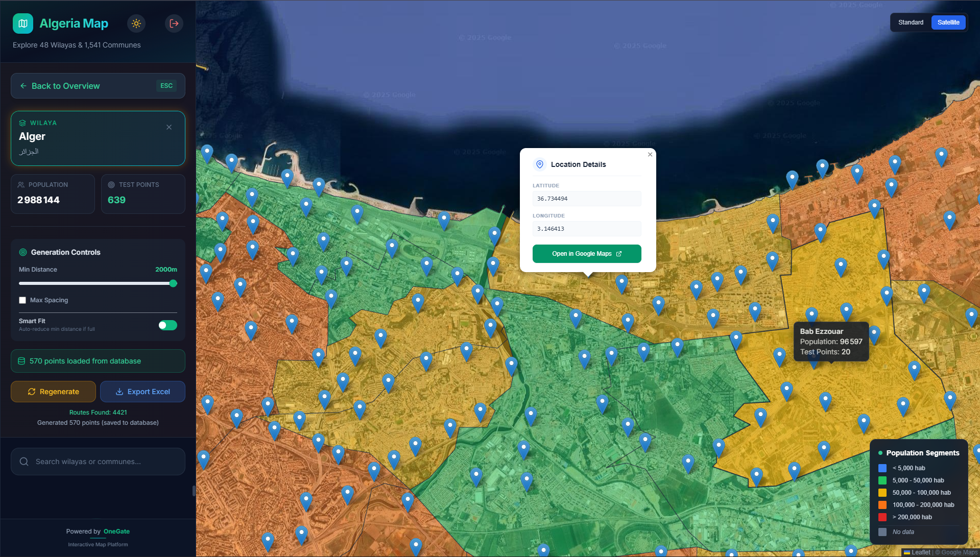Image resolution: width=980 pixels, height=557 pixels.
Task: Open the OneGate link in footer
Action: click(x=116, y=531)
